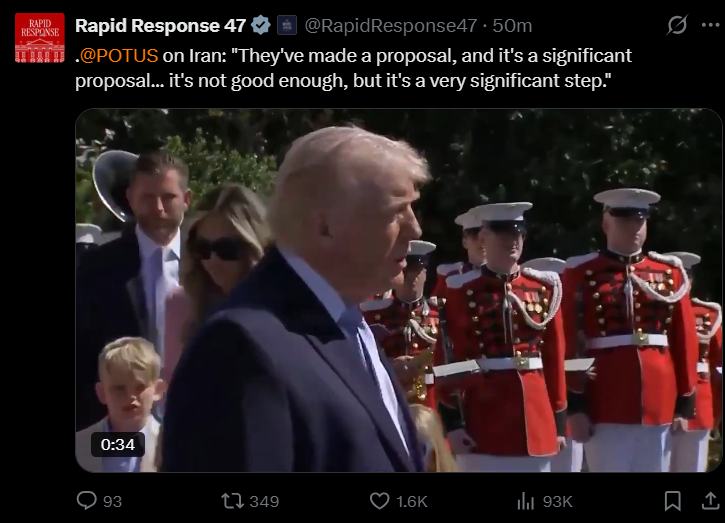Click the Rapid Response 47 display name
The width and height of the screenshot is (725, 523).
(160, 26)
